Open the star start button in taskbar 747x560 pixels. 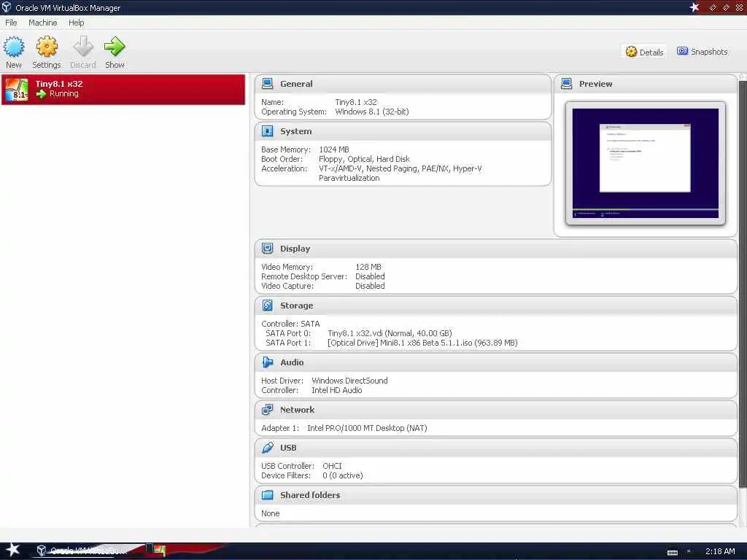[12, 550]
